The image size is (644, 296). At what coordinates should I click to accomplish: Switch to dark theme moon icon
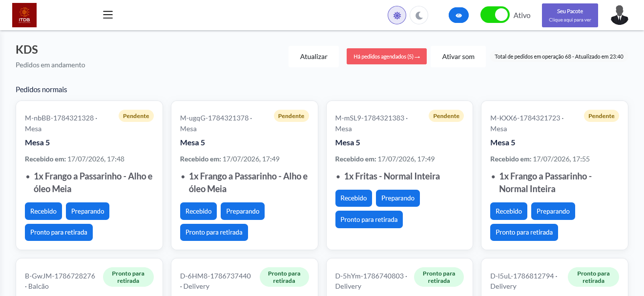click(419, 15)
